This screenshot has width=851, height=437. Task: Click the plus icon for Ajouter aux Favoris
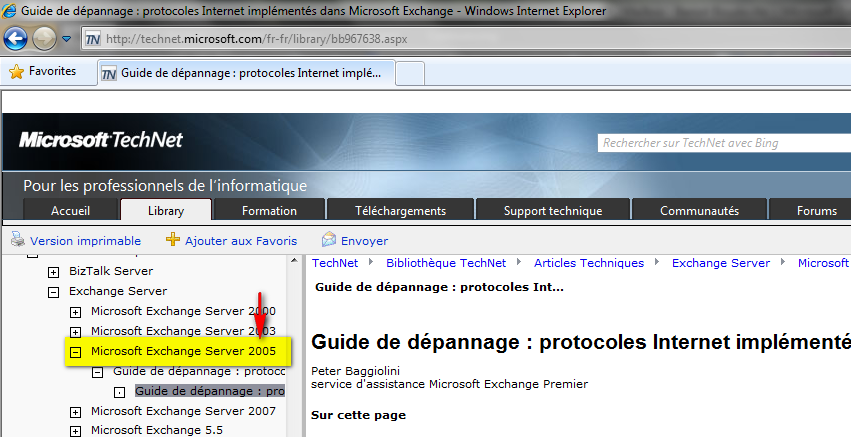(x=173, y=239)
